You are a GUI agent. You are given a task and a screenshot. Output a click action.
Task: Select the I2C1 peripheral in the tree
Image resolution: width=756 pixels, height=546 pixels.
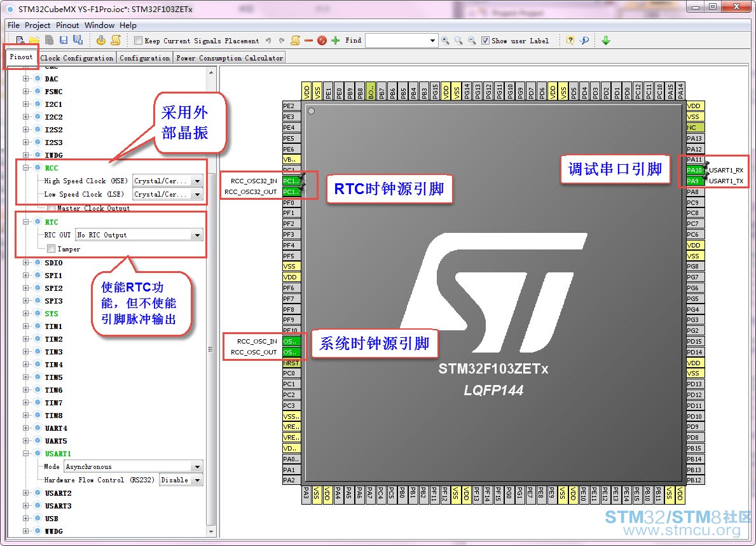tap(53, 104)
